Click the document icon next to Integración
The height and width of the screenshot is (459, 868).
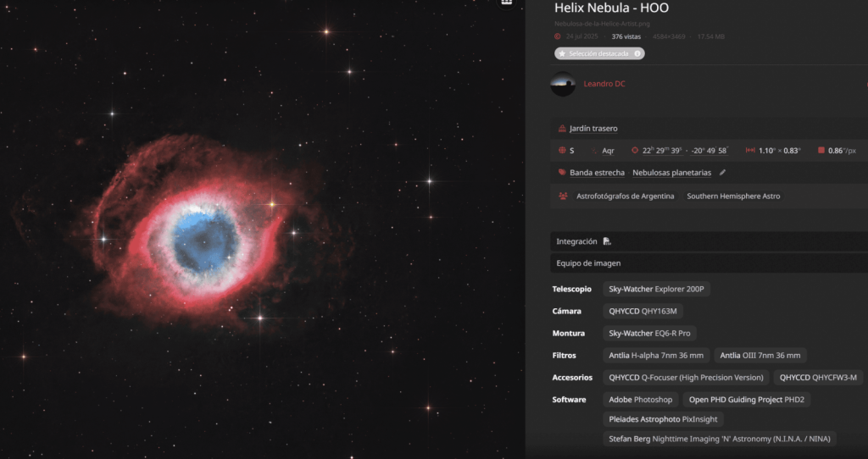coord(607,241)
